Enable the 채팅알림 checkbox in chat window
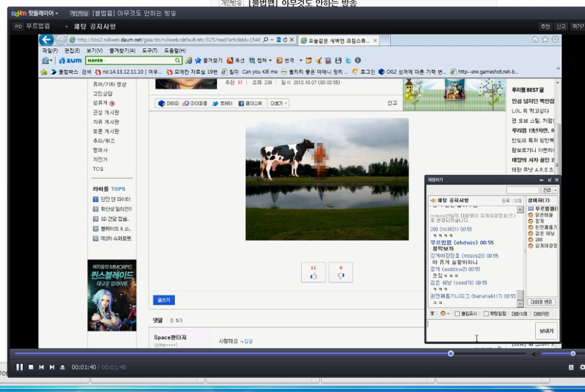The width and height of the screenshot is (585, 392). [486, 314]
